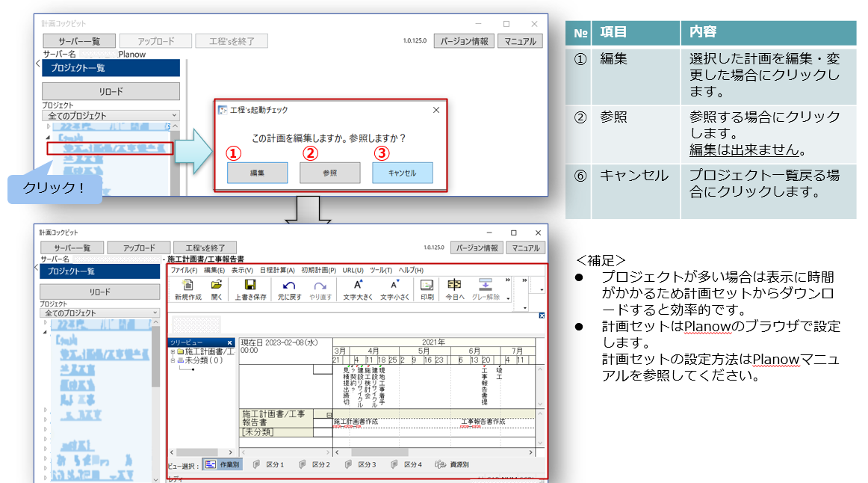Click lower window project list scrollbar thumb
The height and width of the screenshot is (483, 868).
pyautogui.click(x=155, y=357)
